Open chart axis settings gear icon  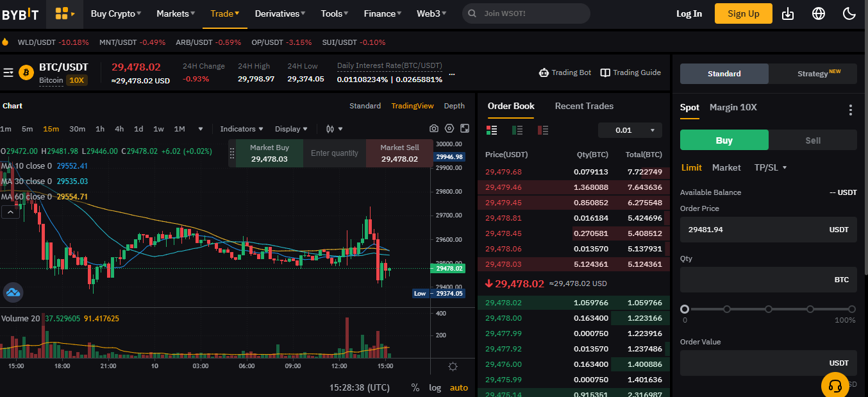(453, 367)
